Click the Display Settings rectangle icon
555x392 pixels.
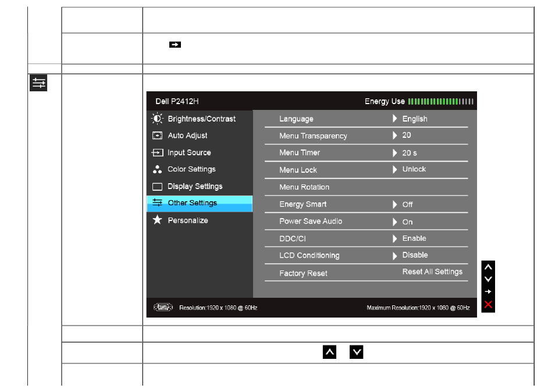tap(157, 187)
